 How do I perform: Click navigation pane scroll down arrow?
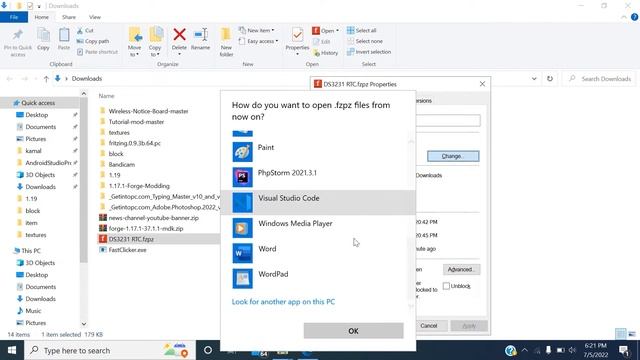(84, 324)
